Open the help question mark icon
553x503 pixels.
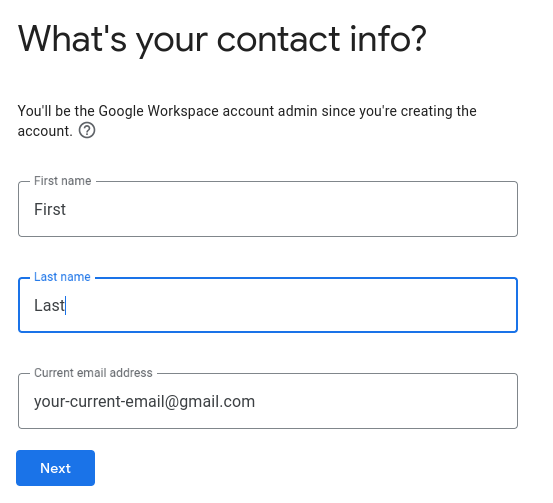pyautogui.click(x=87, y=131)
